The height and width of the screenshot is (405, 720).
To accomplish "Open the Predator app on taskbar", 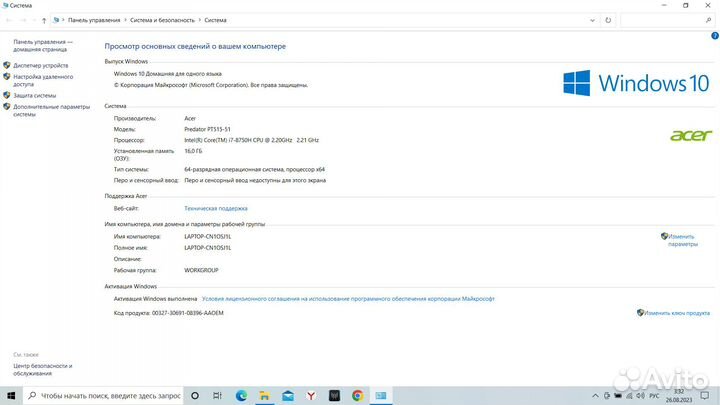I will [334, 395].
